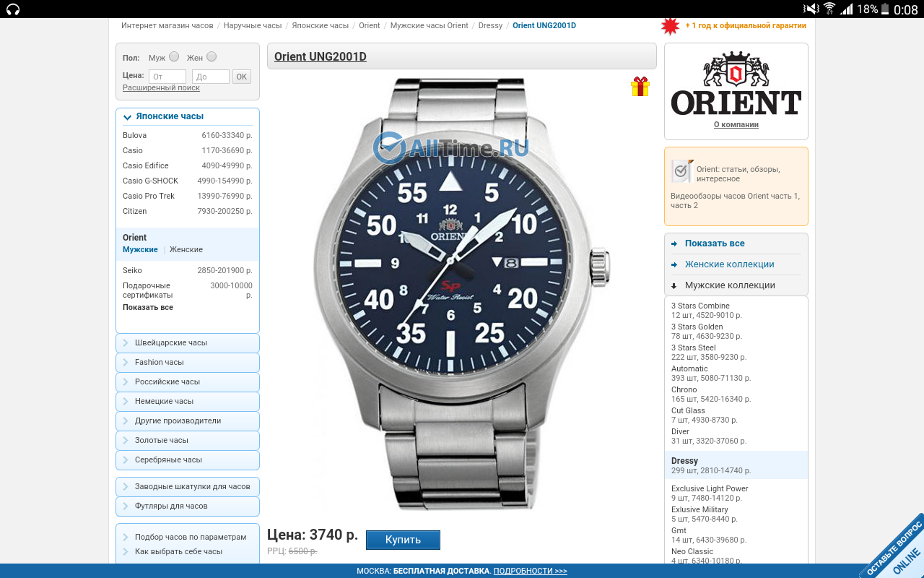Image resolution: width=924 pixels, height=578 pixels.
Task: Open the Orient articles notepad icon
Action: [x=681, y=171]
